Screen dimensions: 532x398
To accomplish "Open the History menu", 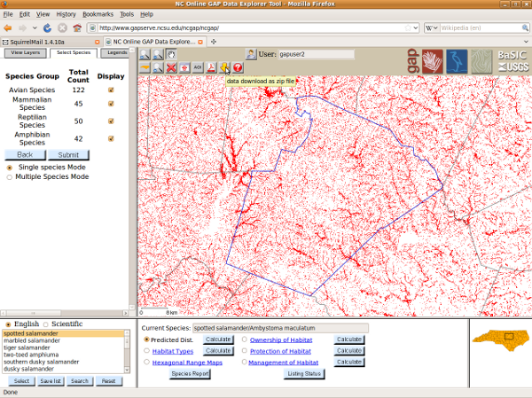I will pyautogui.click(x=66, y=14).
